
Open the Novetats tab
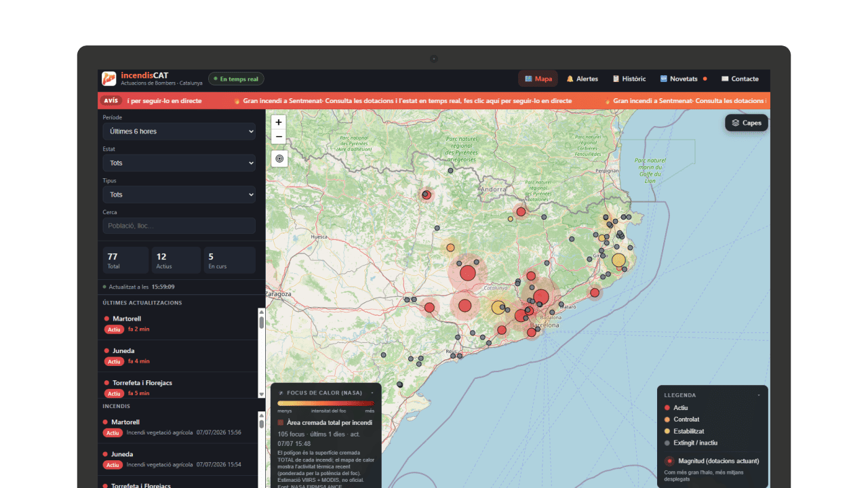click(x=684, y=79)
